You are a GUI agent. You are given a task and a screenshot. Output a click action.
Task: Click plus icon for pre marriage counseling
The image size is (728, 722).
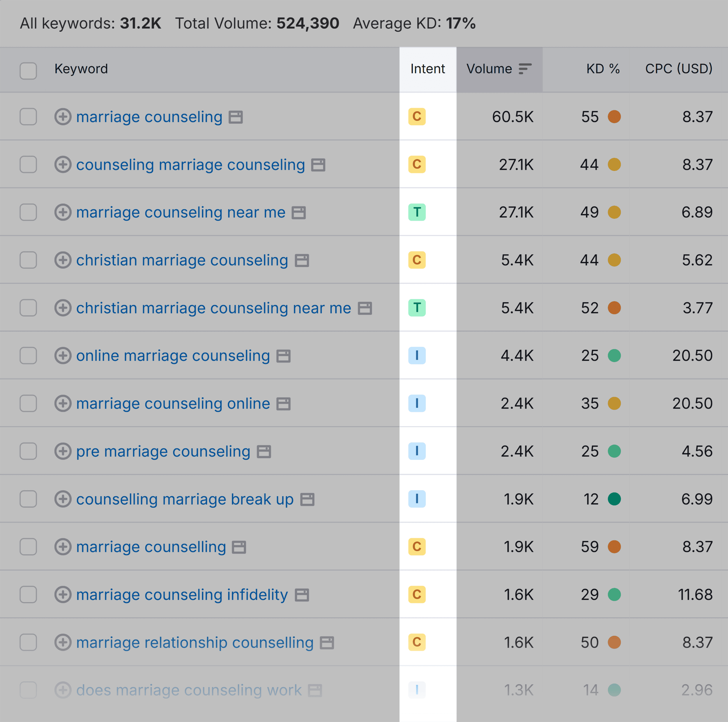click(63, 451)
